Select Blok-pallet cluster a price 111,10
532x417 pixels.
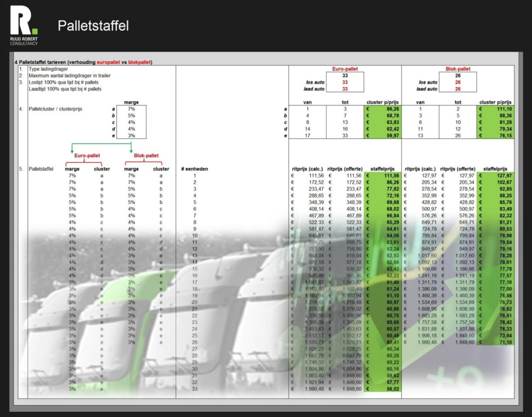[x=495, y=109]
